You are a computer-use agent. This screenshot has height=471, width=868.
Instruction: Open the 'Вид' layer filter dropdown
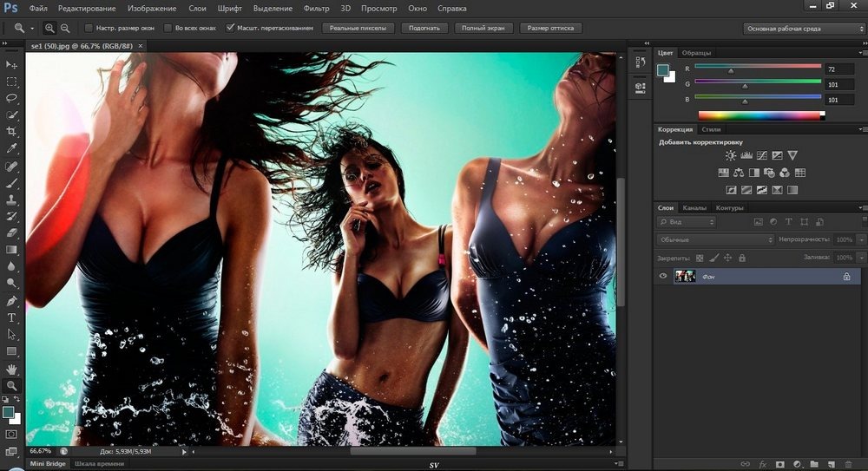[687, 222]
